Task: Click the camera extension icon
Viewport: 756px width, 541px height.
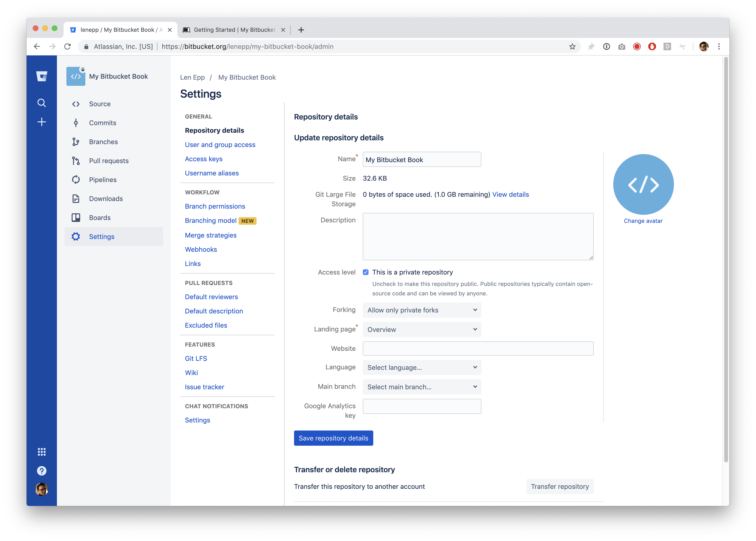Action: pyautogui.click(x=622, y=47)
